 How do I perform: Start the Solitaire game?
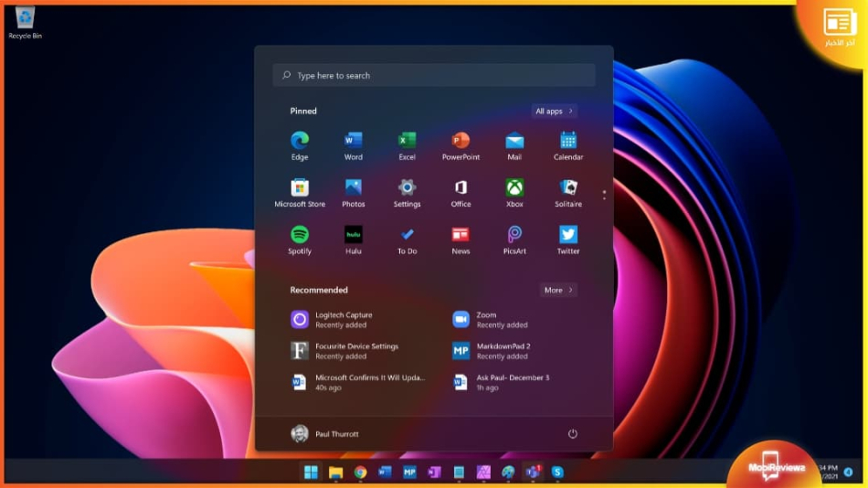coord(568,194)
